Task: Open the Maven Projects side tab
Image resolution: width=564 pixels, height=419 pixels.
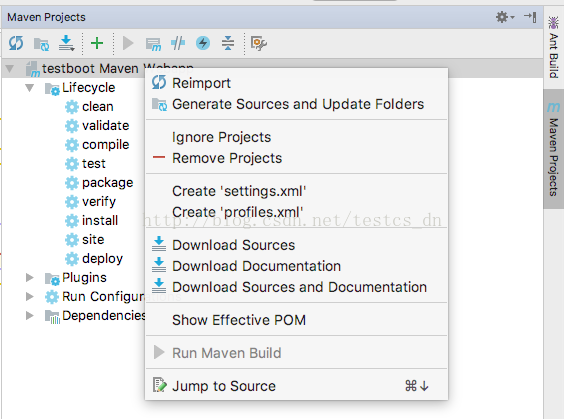Action: click(x=553, y=149)
